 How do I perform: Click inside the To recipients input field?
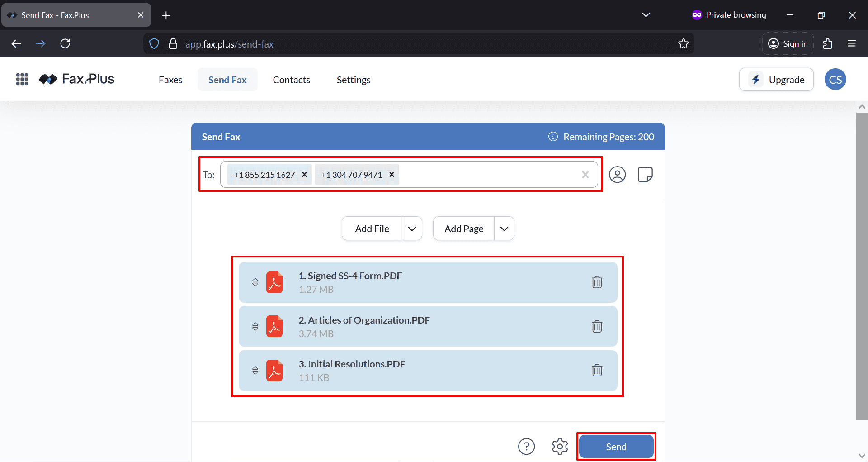[x=488, y=175]
